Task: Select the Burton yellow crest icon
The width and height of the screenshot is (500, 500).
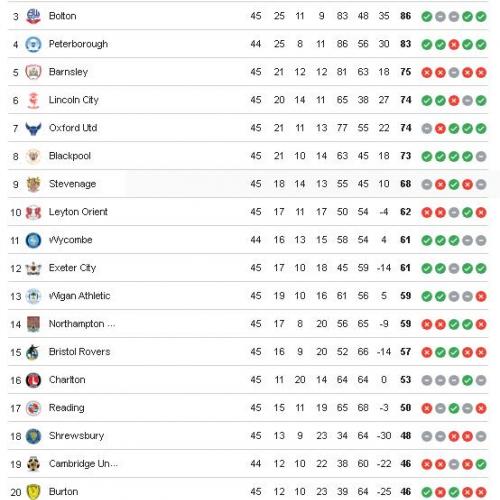Action: pos(33,492)
